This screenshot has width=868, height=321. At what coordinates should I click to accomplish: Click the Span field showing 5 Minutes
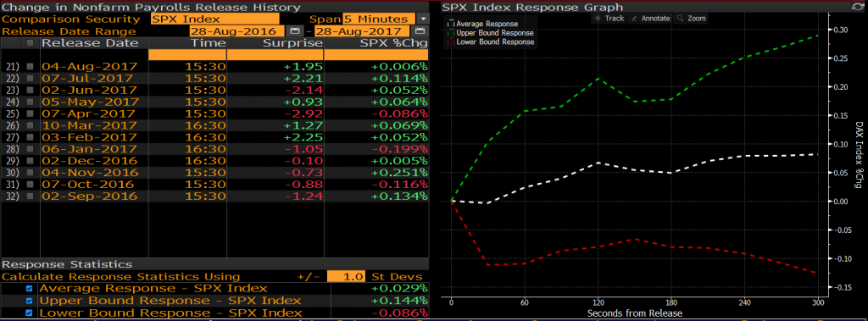pos(379,19)
